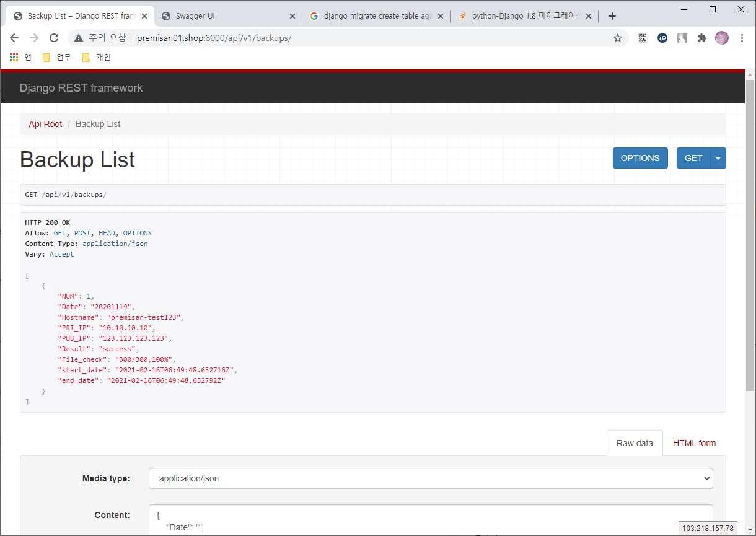Click the OPTIONS button
The width and height of the screenshot is (756, 536).
coord(640,158)
